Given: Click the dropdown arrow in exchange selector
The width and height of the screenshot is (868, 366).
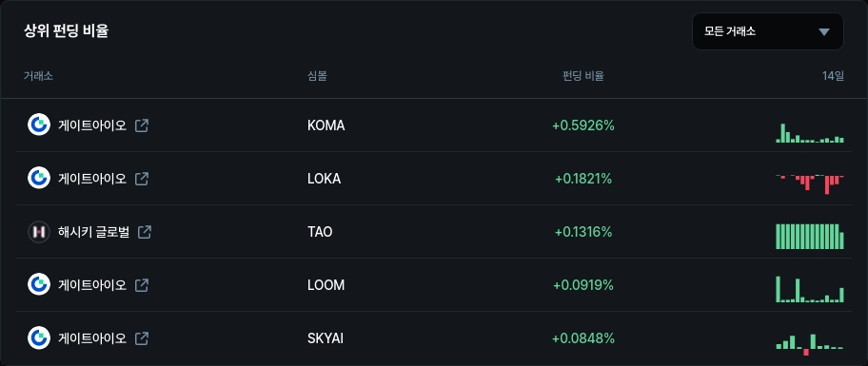Looking at the screenshot, I should [x=824, y=32].
